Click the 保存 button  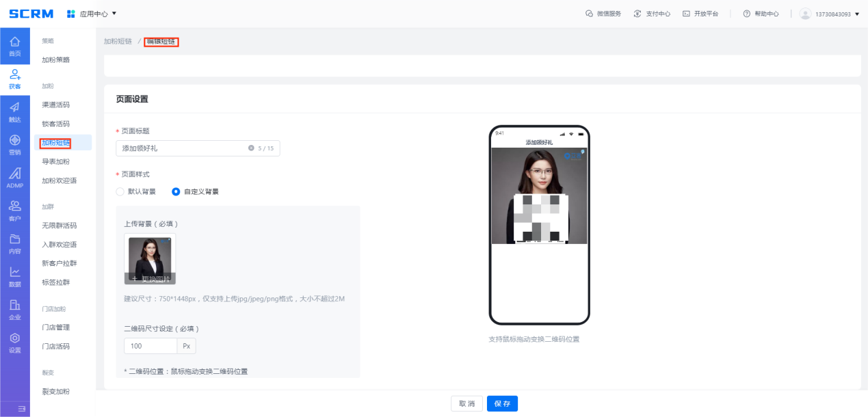pyautogui.click(x=502, y=404)
